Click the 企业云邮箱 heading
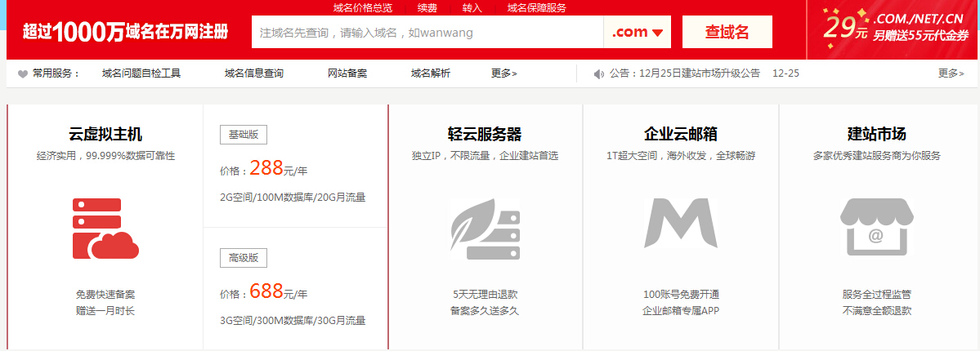The image size is (980, 351). [x=681, y=135]
